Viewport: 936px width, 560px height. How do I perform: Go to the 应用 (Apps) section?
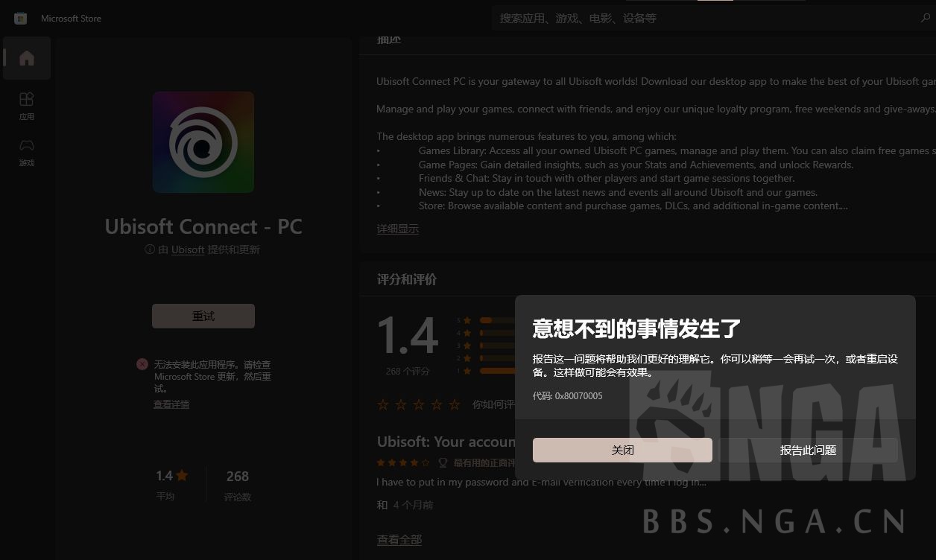pyautogui.click(x=27, y=106)
